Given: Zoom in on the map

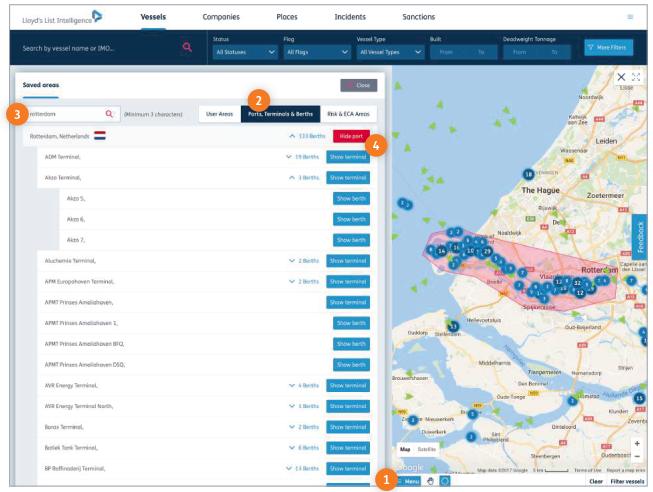Looking at the screenshot, I should click(x=637, y=444).
